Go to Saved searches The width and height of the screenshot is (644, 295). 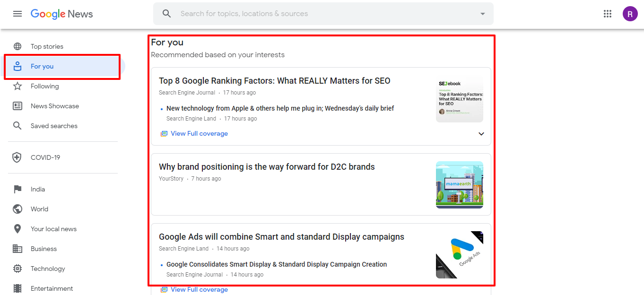coord(54,126)
